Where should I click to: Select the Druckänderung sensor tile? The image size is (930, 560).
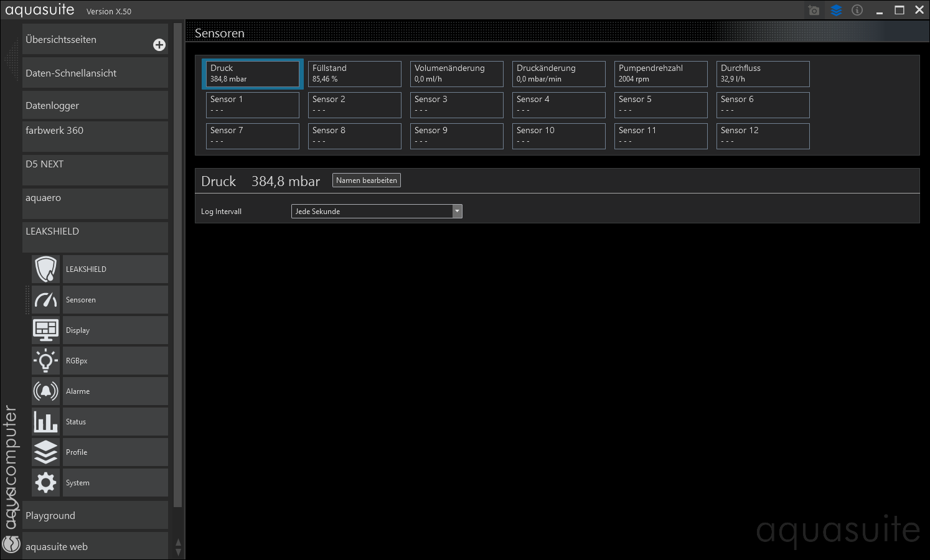click(559, 74)
